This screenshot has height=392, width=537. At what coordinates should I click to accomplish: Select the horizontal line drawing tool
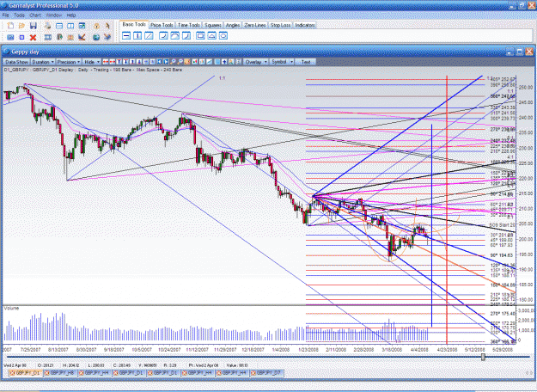click(x=126, y=35)
